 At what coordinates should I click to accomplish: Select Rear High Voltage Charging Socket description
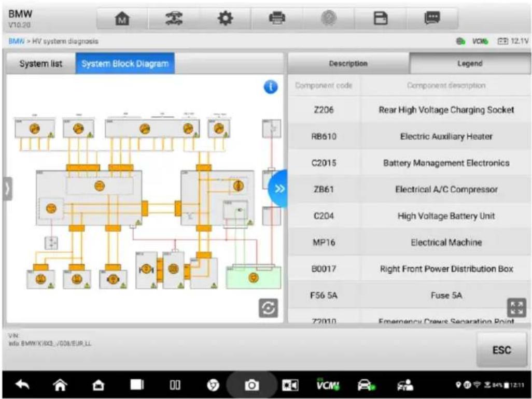tap(446, 110)
